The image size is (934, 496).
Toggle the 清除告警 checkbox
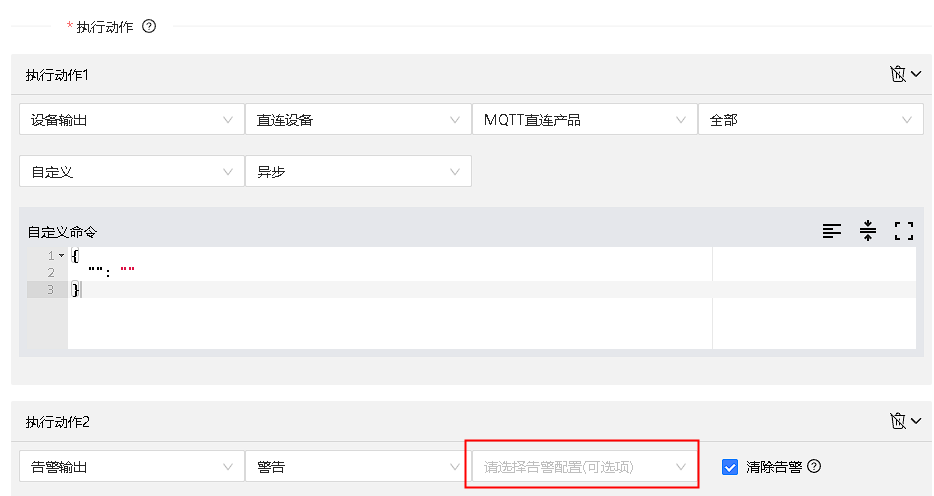pyautogui.click(x=730, y=467)
